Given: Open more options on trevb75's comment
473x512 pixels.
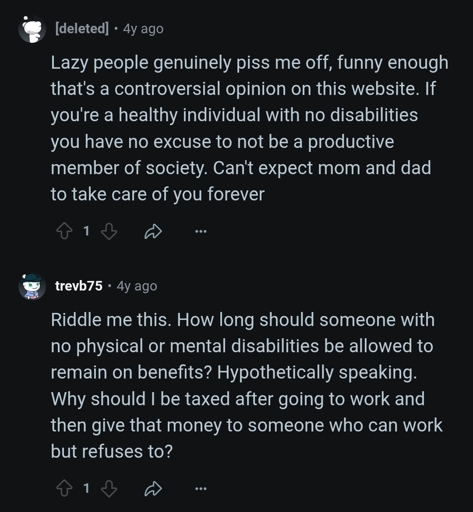Looking at the screenshot, I should (x=201, y=489).
